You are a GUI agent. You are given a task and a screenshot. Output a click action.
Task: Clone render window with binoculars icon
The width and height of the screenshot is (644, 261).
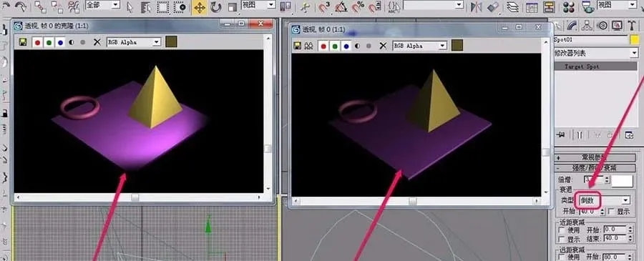coord(309,46)
